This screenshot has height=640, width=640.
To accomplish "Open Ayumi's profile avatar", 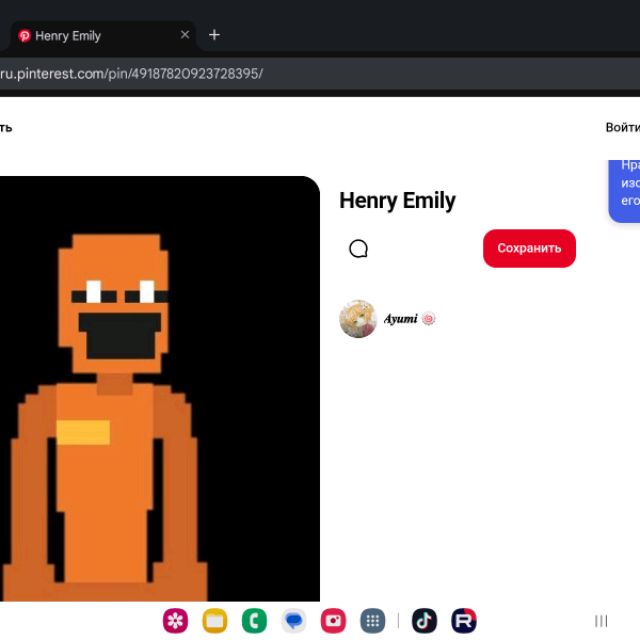I will tap(358, 319).
